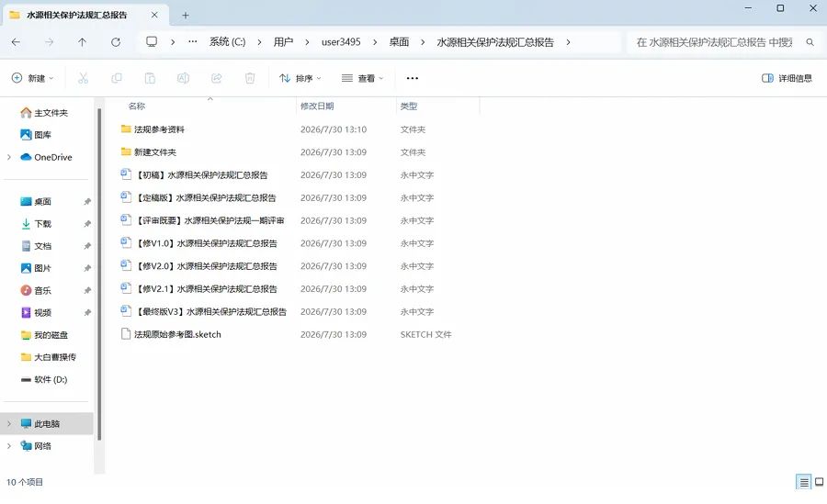
Task: Select the 水源相关保护法规汇总报告 tab
Action: click(77, 15)
